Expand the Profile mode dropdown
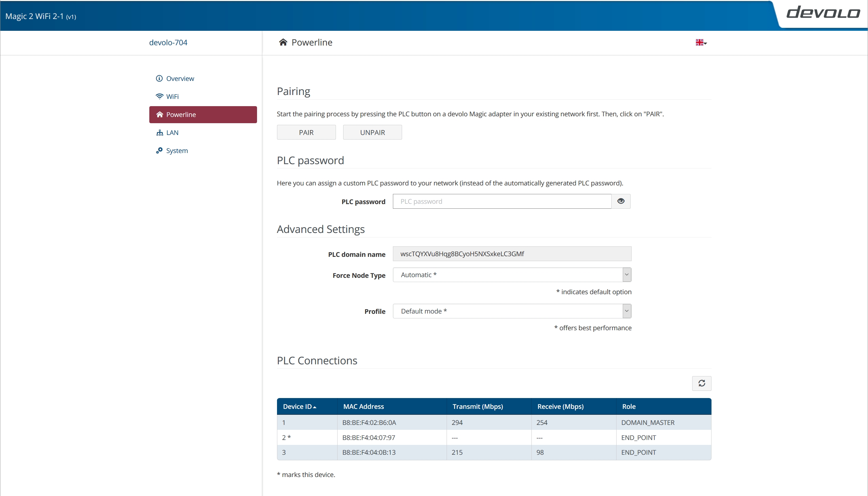 point(512,311)
